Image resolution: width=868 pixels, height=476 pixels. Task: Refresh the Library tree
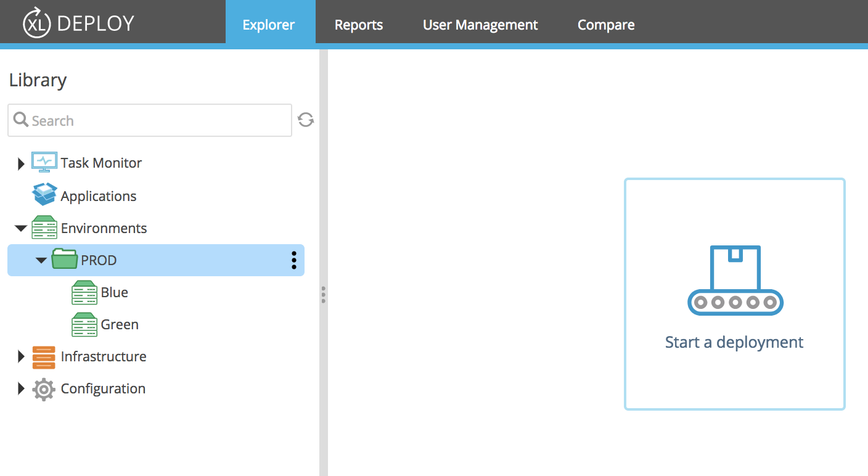coord(306,120)
